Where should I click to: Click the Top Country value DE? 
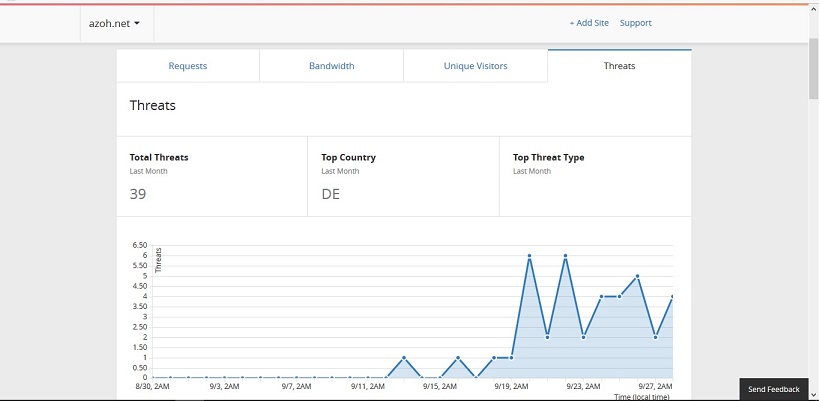click(x=331, y=194)
